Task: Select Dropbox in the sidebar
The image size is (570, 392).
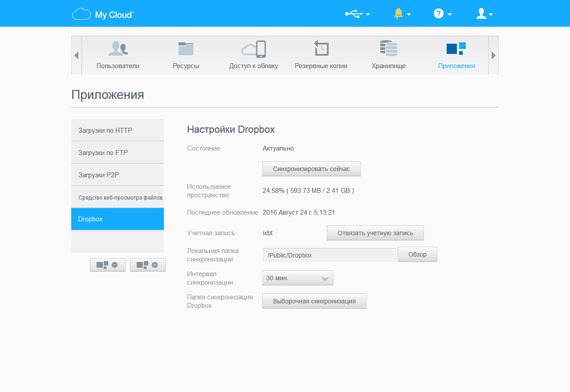Action: (118, 219)
